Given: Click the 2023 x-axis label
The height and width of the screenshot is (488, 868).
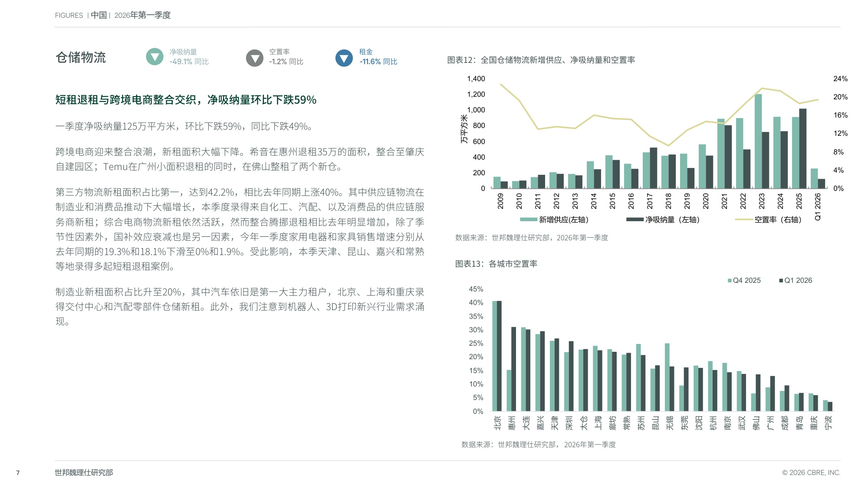Looking at the screenshot, I should pyautogui.click(x=762, y=201).
